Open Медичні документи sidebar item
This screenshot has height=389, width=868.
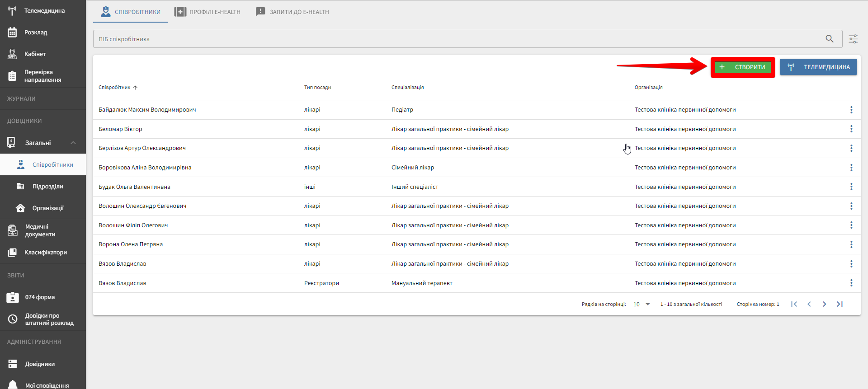[40, 230]
